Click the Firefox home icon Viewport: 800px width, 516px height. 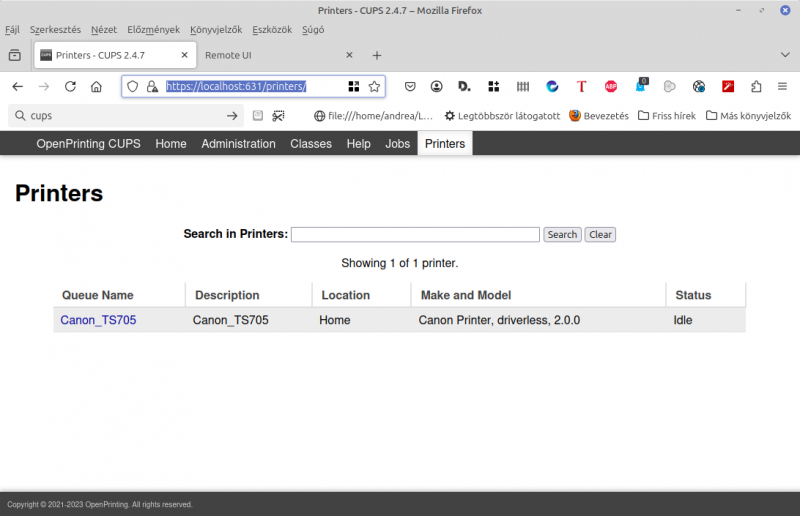click(x=96, y=87)
